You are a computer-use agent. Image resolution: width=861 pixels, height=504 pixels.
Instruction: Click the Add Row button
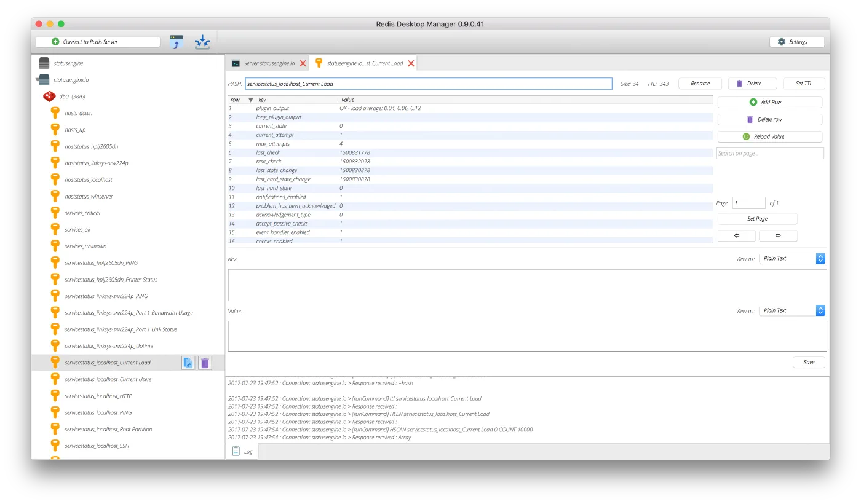tap(770, 102)
